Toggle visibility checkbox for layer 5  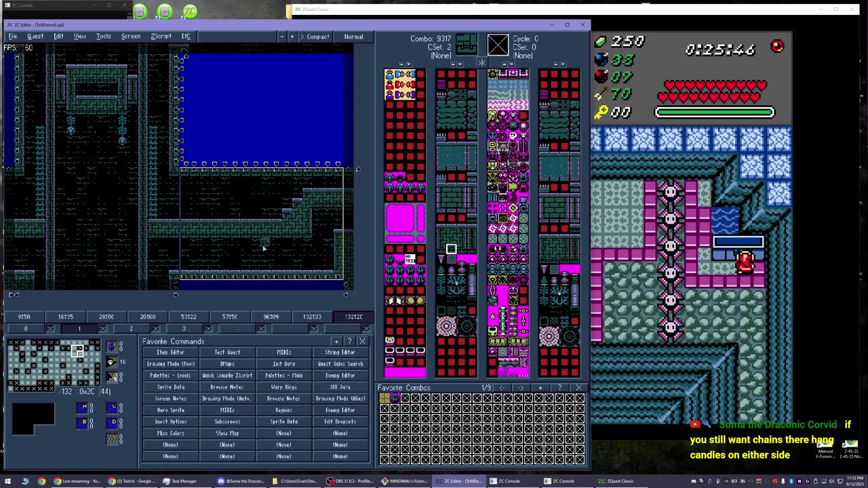[x=314, y=329]
